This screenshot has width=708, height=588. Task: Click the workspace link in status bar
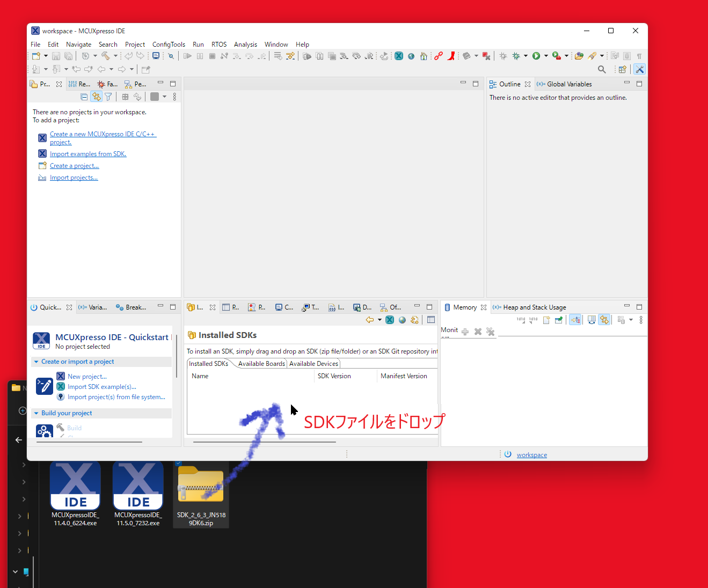point(532,455)
